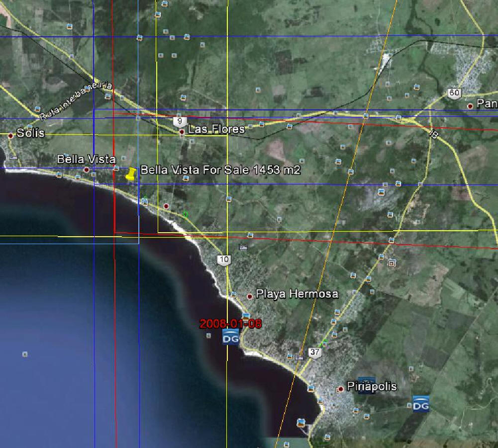Click the red 2008-01-08 imagery date label

[x=231, y=324]
